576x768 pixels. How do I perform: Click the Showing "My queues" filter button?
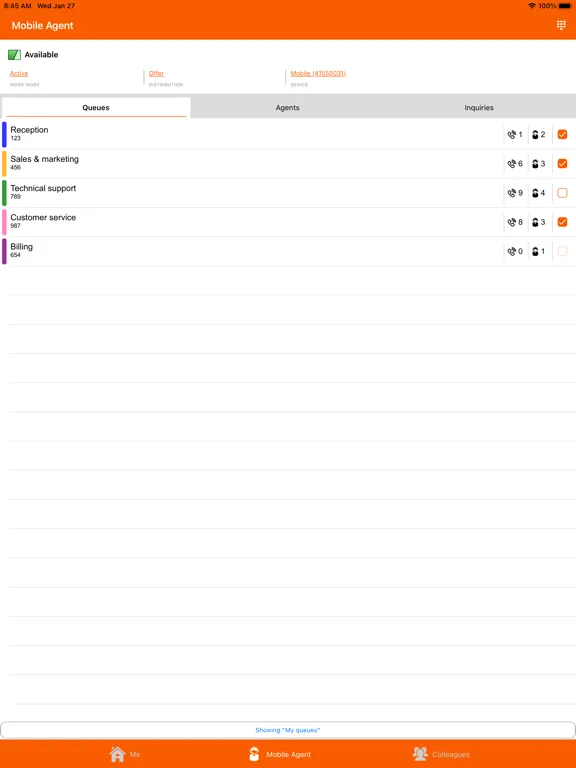[x=288, y=730]
